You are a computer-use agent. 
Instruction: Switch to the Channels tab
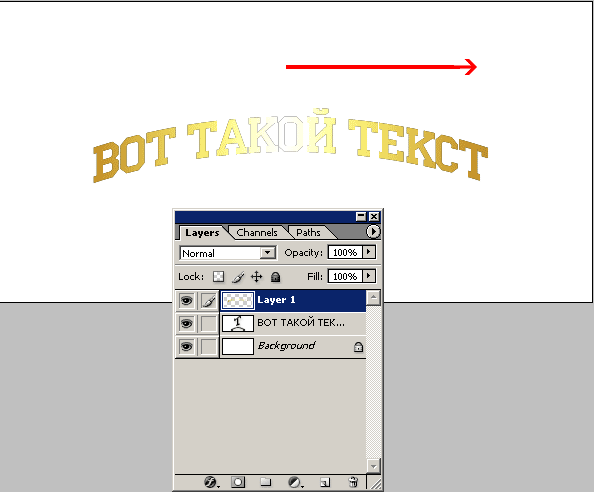coord(256,232)
